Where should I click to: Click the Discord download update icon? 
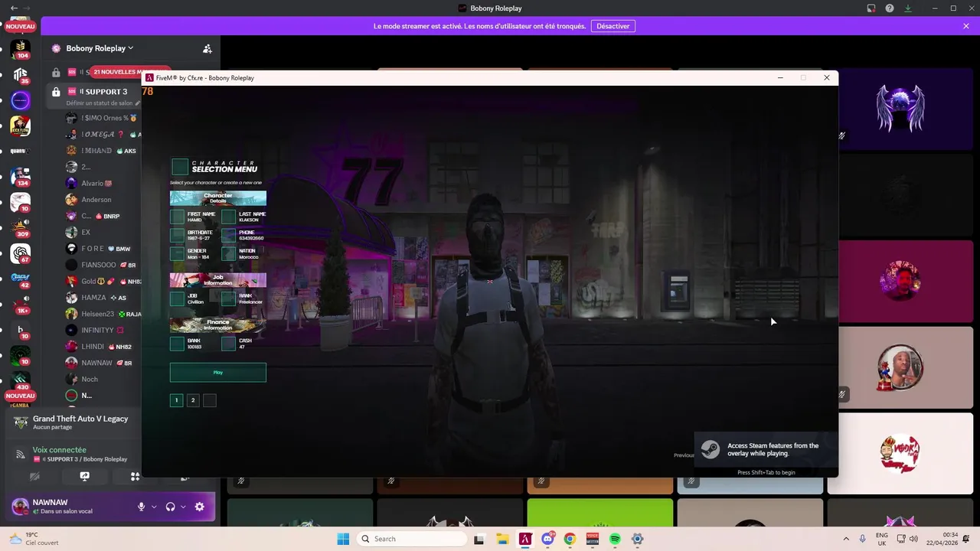(x=908, y=8)
